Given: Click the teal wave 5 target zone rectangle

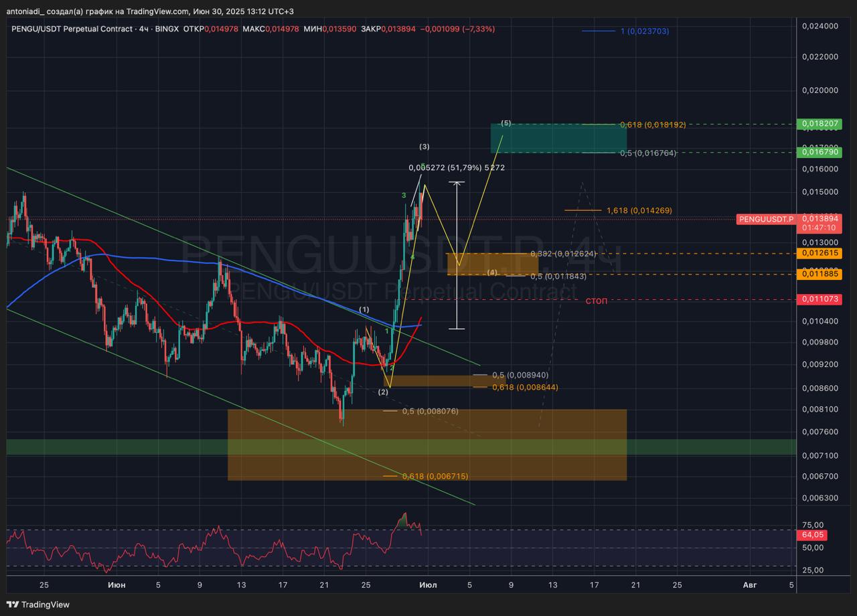Looking at the screenshot, I should coord(558,138).
